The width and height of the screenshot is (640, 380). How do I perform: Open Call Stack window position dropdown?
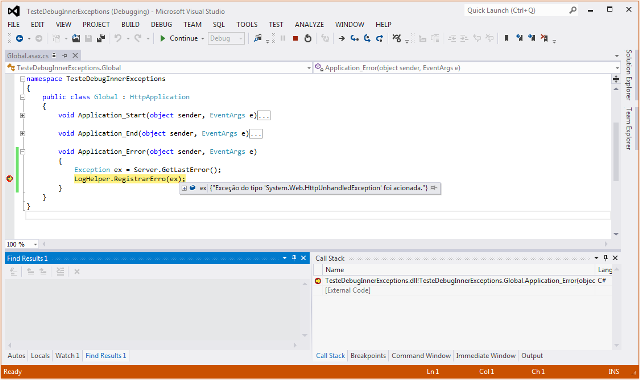click(596, 258)
